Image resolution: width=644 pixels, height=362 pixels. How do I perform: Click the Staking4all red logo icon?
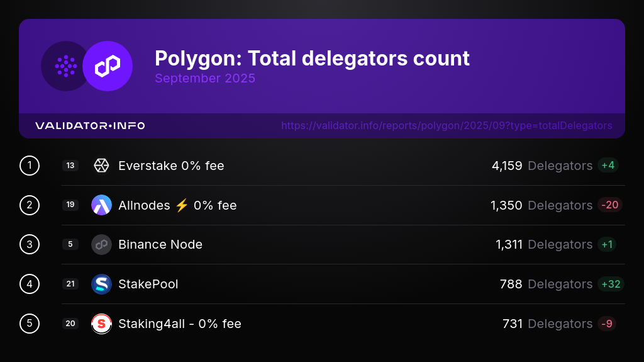[x=101, y=324]
